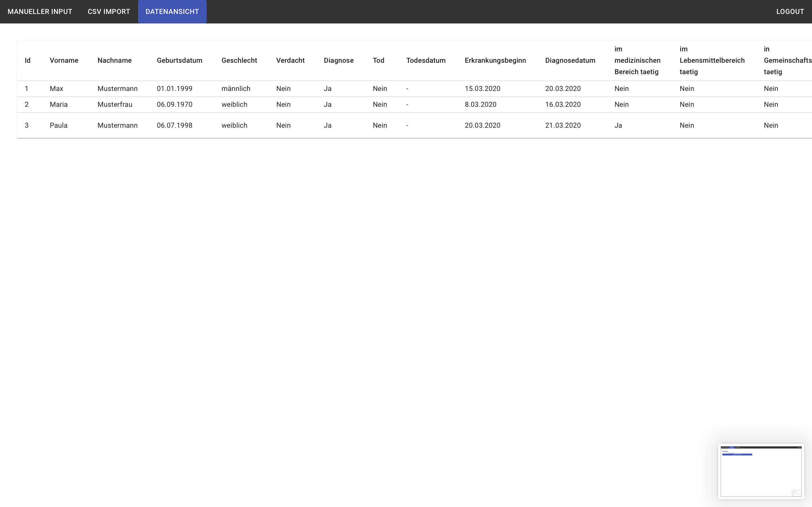Switch to the CSV Import tab
The width and height of the screenshot is (812, 507).
coord(109,12)
